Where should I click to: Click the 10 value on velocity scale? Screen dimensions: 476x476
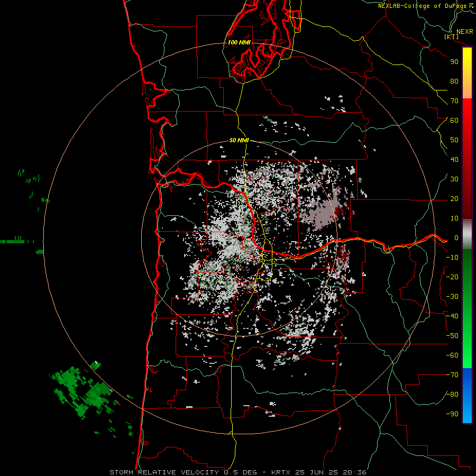(454, 218)
